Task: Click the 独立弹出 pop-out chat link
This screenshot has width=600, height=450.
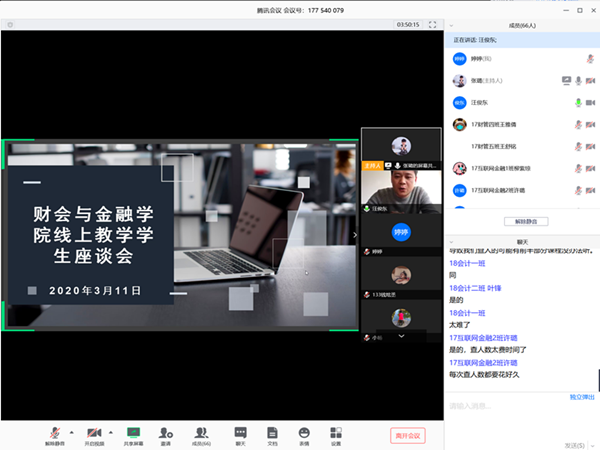Action: pos(582,397)
